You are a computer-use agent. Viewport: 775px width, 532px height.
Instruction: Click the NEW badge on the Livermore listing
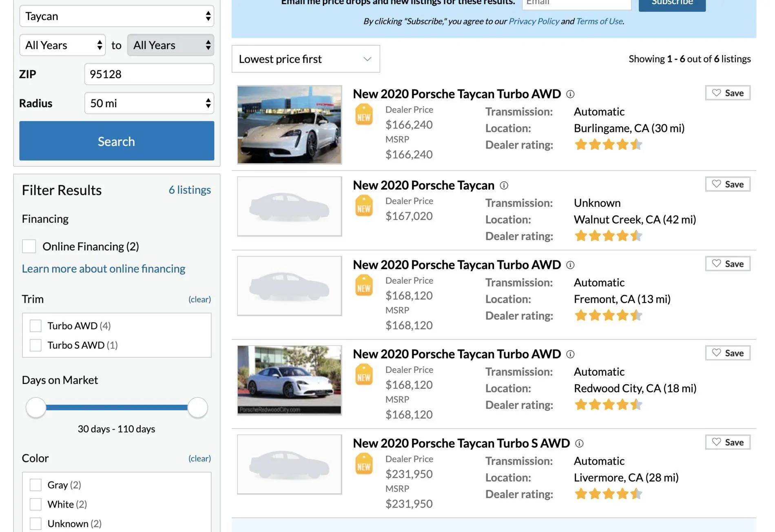(364, 464)
